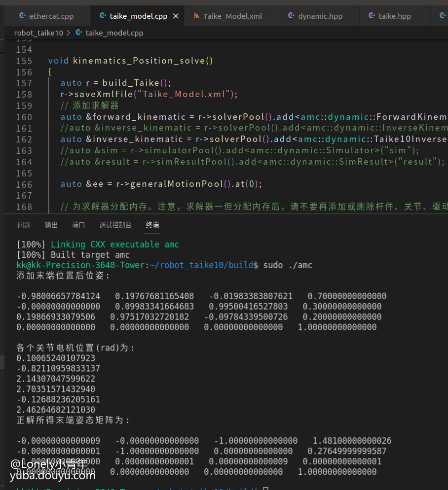Click line number 157 in the gutter
The image size is (448, 490).
pos(24,83)
